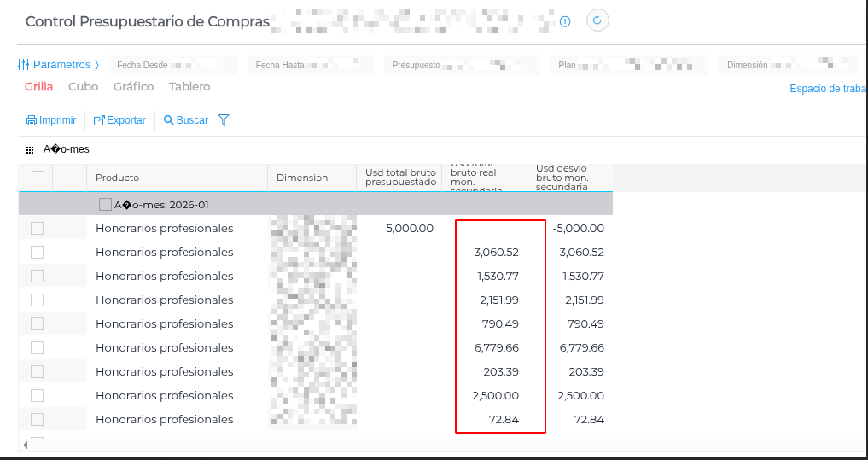The image size is (868, 460).
Task: Switch to the Cubo tab
Action: pos(83,87)
